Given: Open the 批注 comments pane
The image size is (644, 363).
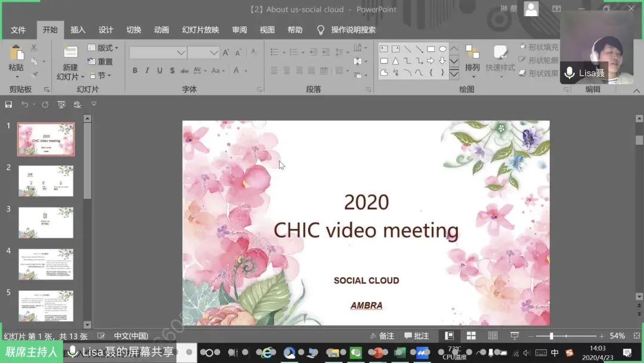Looking at the screenshot, I should coord(416,336).
